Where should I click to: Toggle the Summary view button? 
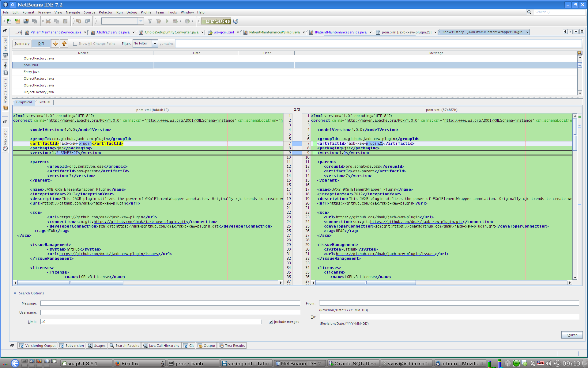pyautogui.click(x=22, y=44)
